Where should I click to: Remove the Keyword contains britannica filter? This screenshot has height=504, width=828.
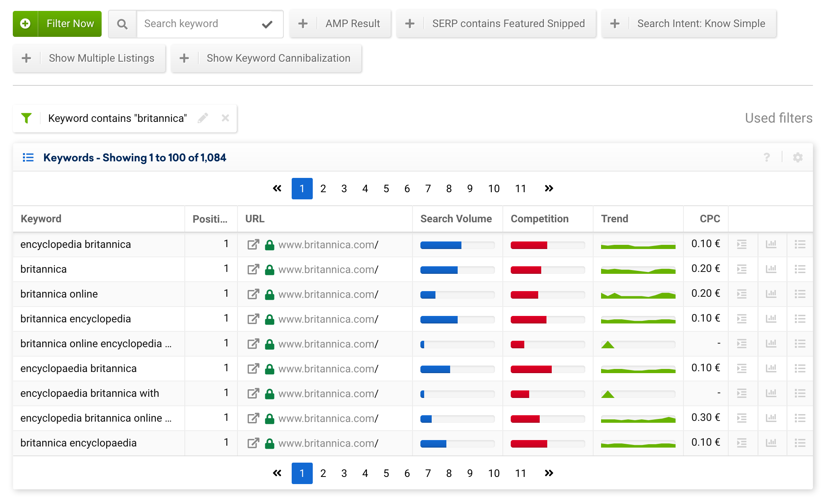coord(225,118)
